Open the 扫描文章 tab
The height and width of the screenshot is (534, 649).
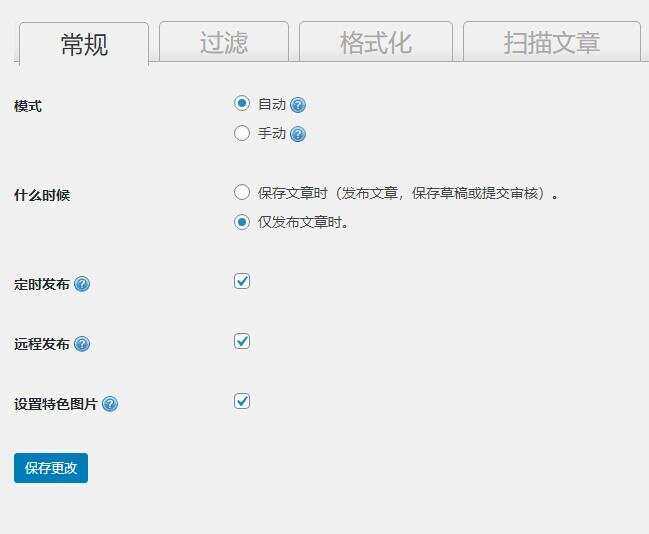coord(551,43)
